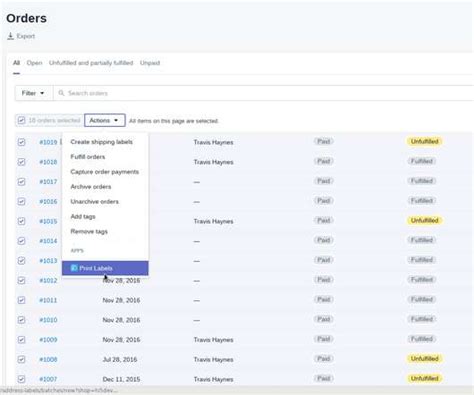Select Add tags menu item
This screenshot has width=474, height=395.
click(x=83, y=217)
